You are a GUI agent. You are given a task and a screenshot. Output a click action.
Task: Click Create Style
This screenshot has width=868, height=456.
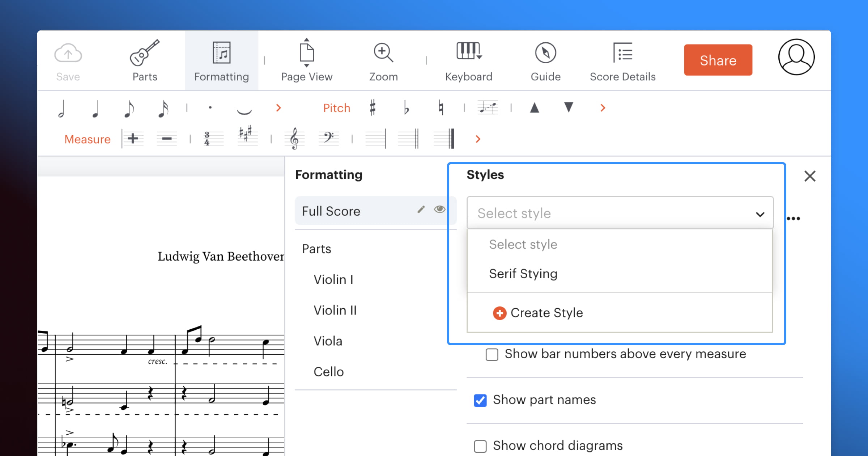click(x=538, y=313)
